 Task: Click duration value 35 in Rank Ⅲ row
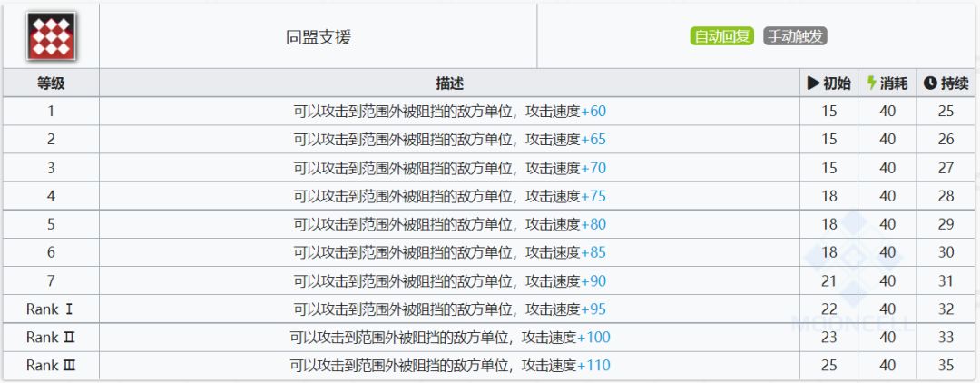(x=946, y=366)
